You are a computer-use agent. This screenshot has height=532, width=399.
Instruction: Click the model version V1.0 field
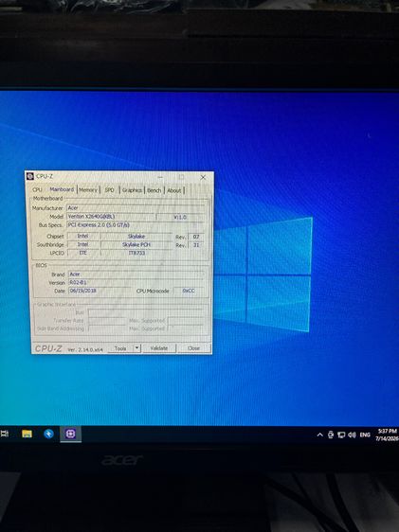(180, 217)
